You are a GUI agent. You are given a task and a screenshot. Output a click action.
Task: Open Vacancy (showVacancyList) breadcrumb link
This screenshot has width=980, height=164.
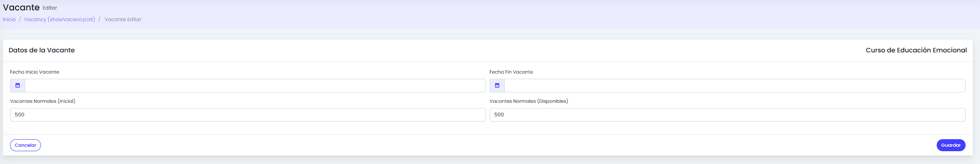coord(59,20)
